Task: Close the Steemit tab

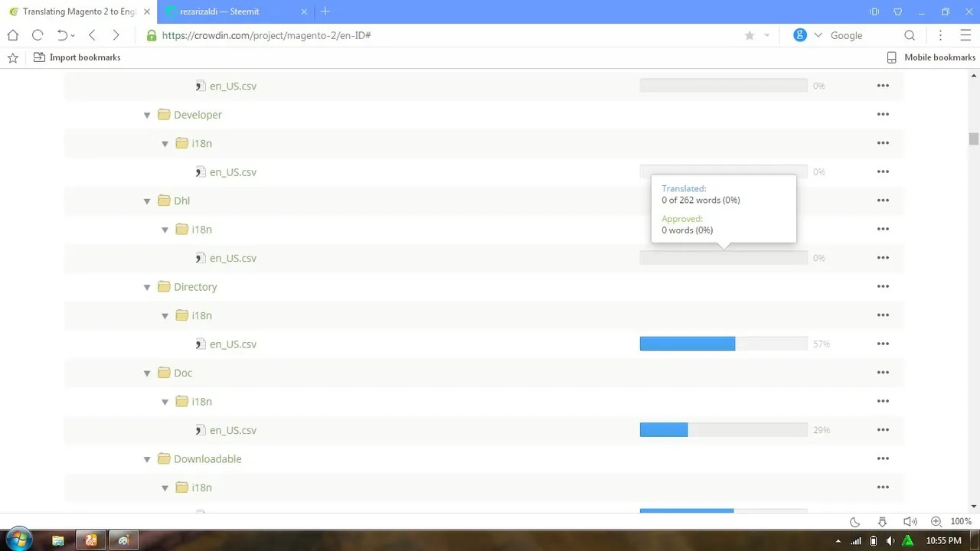Action: (304, 11)
